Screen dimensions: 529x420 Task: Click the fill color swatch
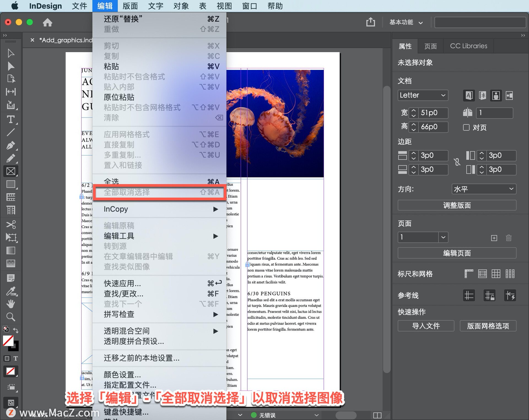(8, 341)
